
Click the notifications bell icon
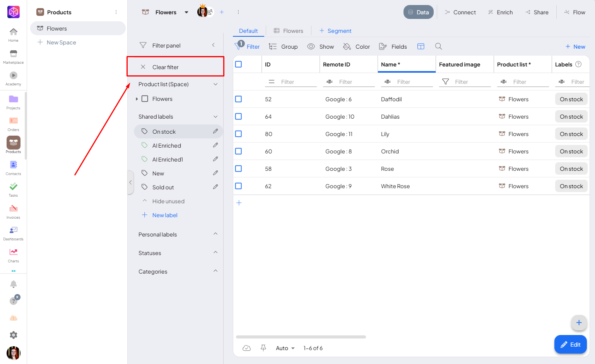(x=14, y=284)
